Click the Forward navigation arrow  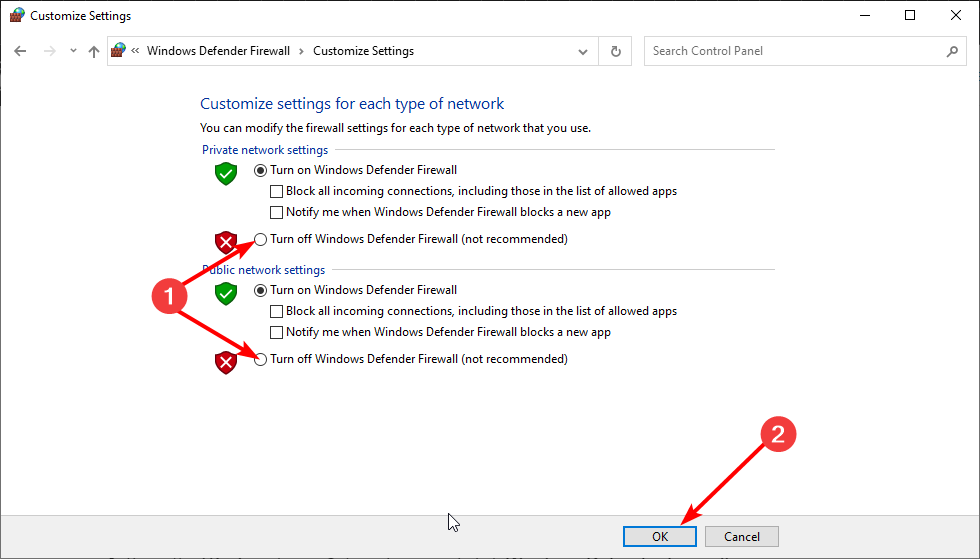49,51
